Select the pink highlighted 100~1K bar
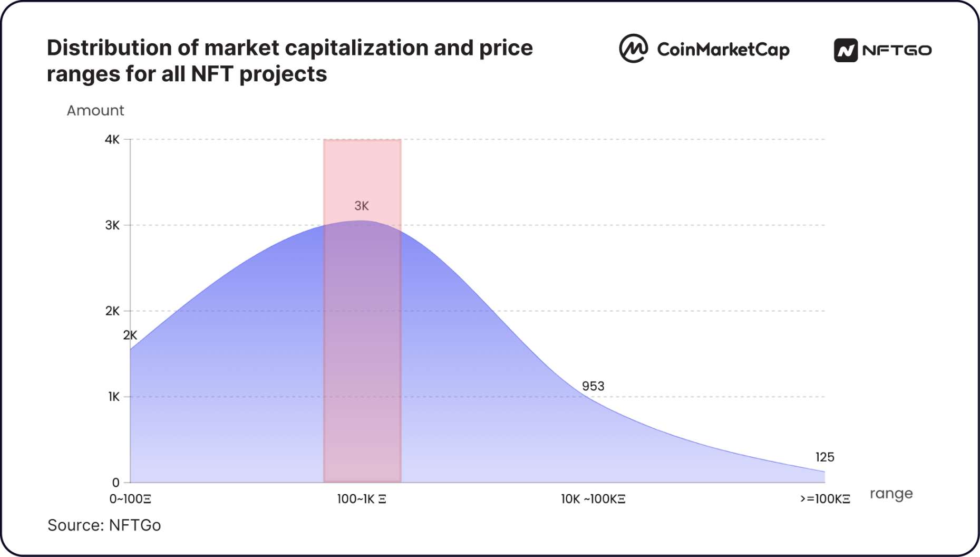Image resolution: width=980 pixels, height=557 pixels. point(362,311)
